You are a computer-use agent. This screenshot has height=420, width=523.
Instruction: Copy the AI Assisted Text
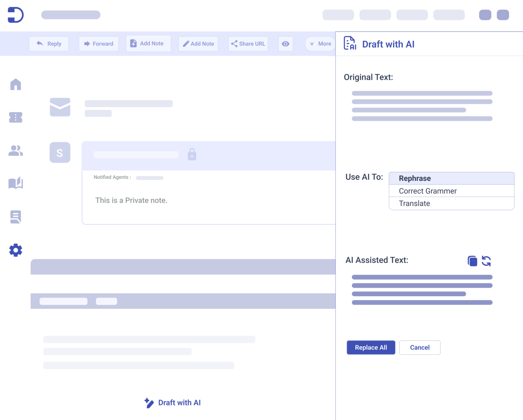(472, 261)
